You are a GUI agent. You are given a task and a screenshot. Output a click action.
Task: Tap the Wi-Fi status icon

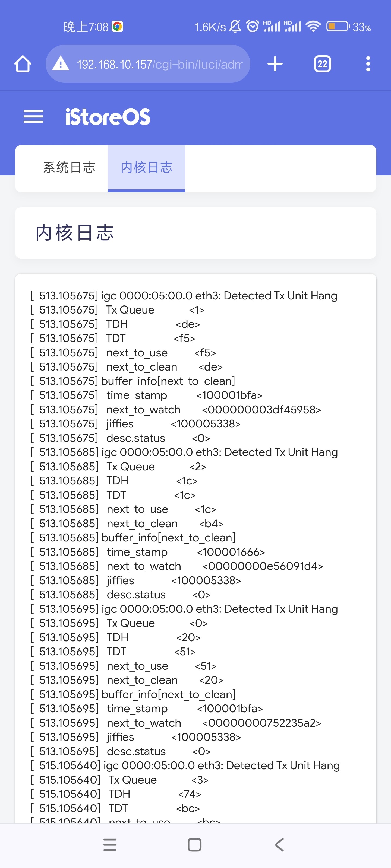pyautogui.click(x=313, y=27)
